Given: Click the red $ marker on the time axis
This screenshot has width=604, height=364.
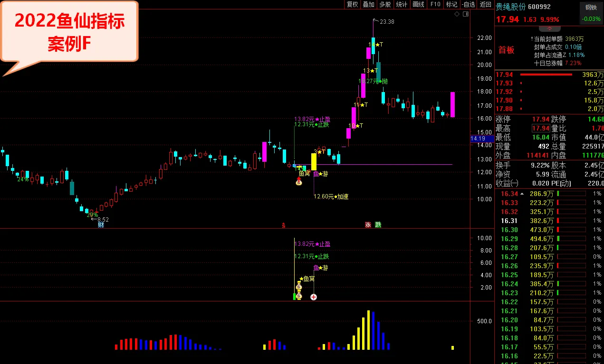Looking at the screenshot, I should pos(284,225).
